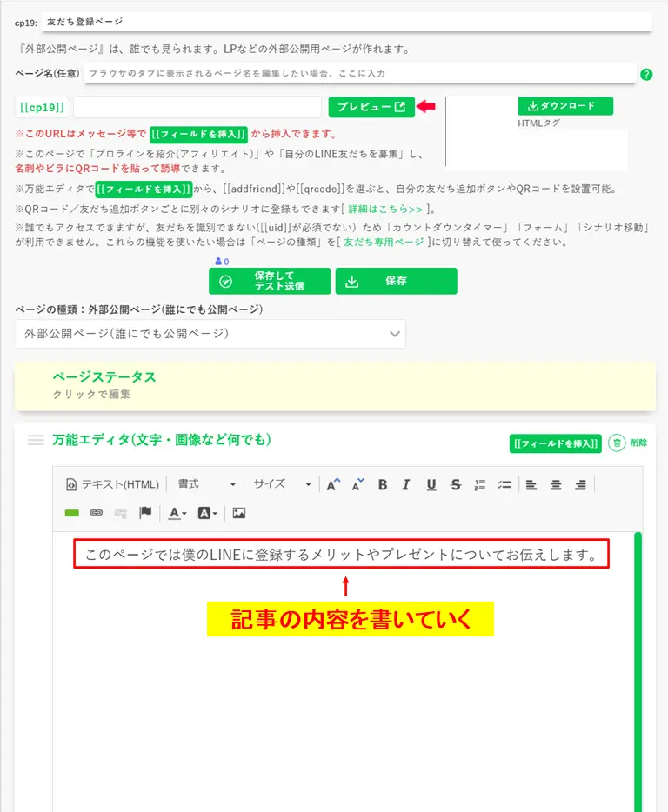Decrease font size with the A-down icon
Viewport: 668px width, 812px height.
click(x=357, y=485)
